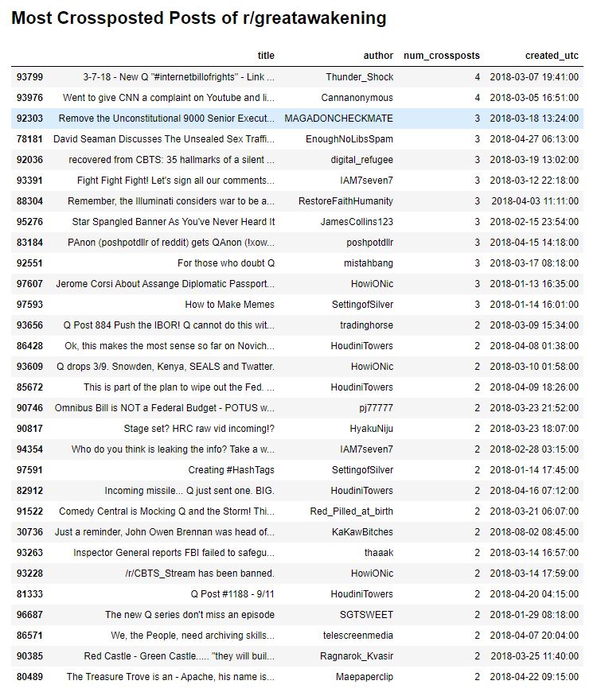Click author JamesCollins123
The width and height of the screenshot is (605, 700).
pyautogui.click(x=357, y=222)
